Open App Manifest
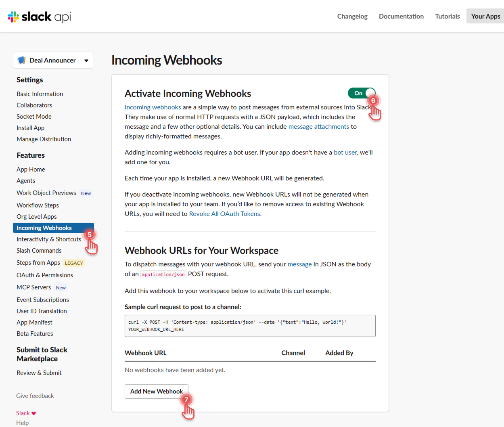The height and width of the screenshot is (427, 504). coord(34,322)
